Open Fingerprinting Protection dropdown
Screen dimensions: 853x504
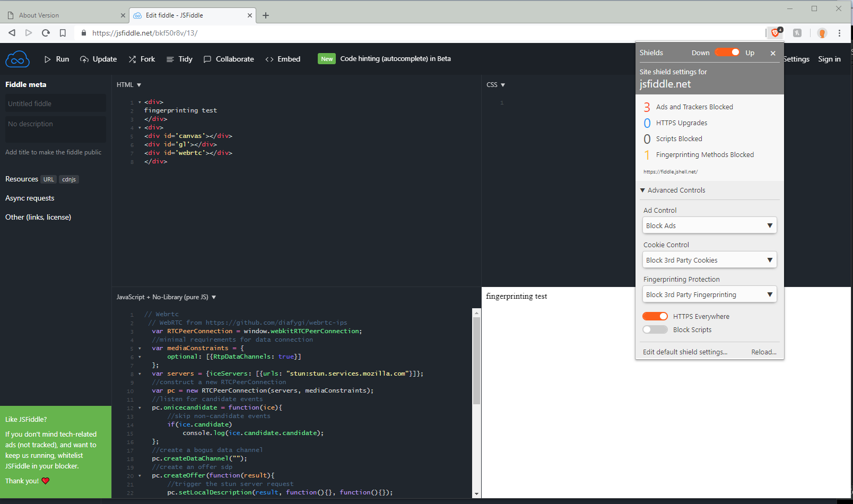click(710, 294)
